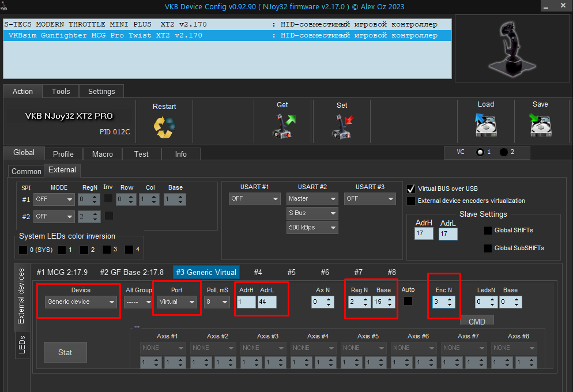Switch to the Profile tab
573x392 pixels.
point(63,154)
